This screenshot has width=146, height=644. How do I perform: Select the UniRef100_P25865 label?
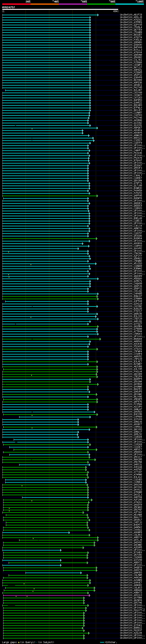pos(131,72)
